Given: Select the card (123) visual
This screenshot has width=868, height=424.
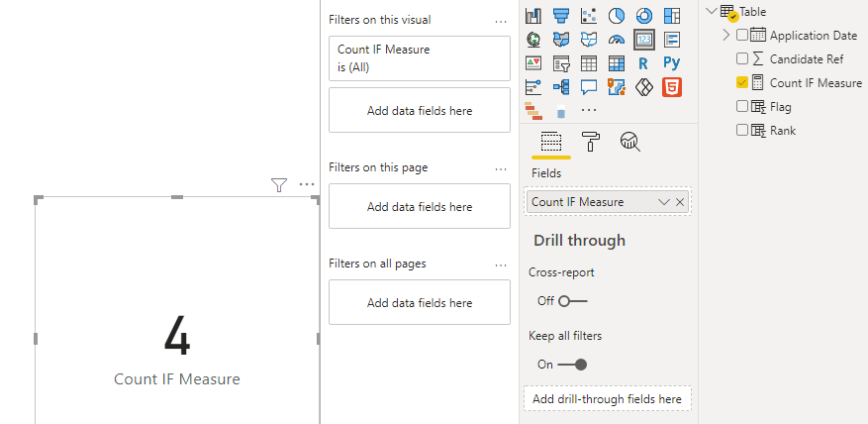Looking at the screenshot, I should click(x=644, y=40).
